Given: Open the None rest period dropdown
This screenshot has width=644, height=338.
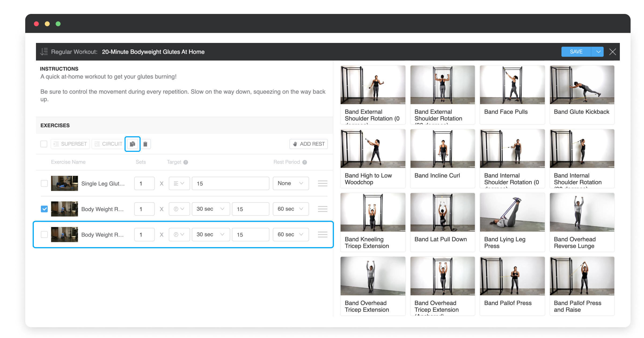Looking at the screenshot, I should (x=291, y=183).
